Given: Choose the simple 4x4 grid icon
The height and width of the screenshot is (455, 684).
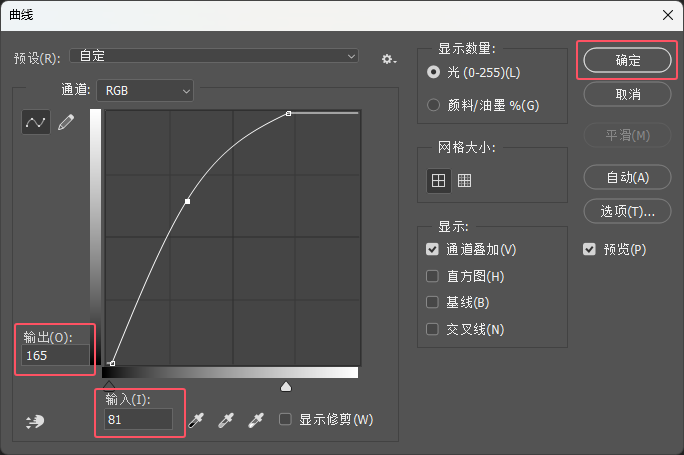Looking at the screenshot, I should 438,180.
